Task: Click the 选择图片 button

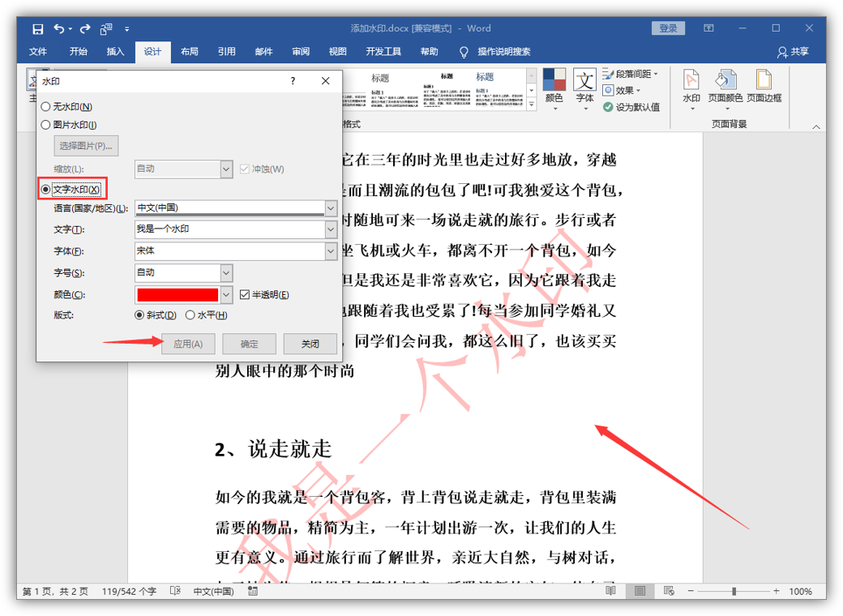Action: tap(86, 146)
